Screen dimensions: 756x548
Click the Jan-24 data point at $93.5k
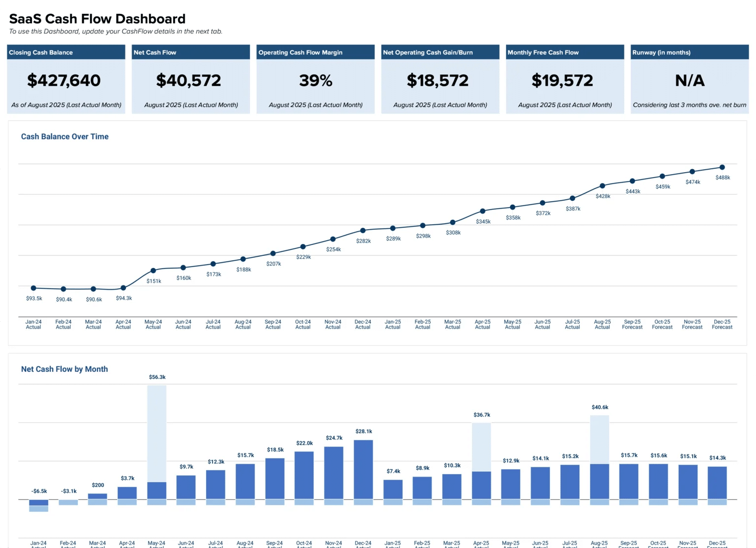[33, 288]
